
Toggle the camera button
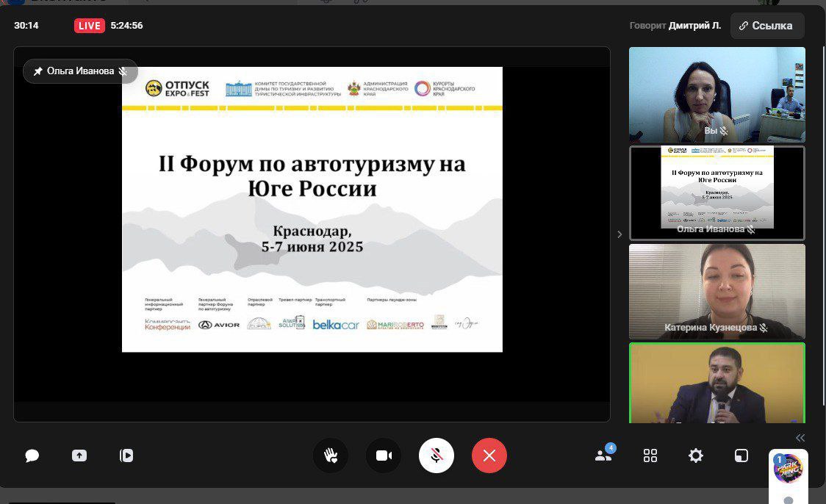point(384,456)
